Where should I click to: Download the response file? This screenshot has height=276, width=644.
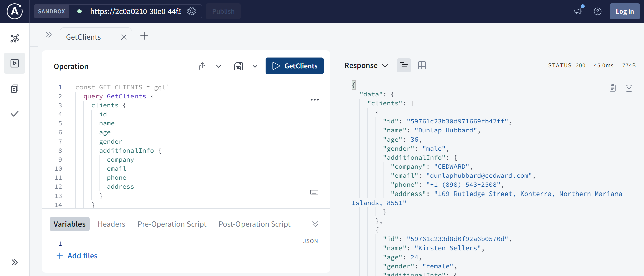click(x=629, y=88)
